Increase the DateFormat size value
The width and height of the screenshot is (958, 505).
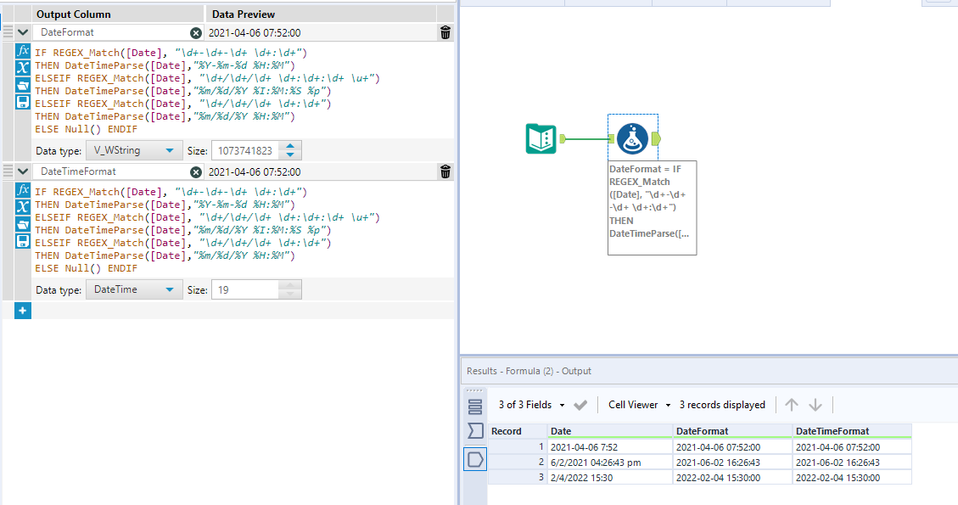[290, 146]
